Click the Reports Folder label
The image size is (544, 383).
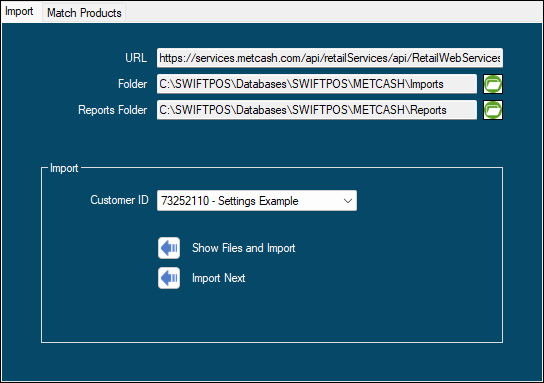click(x=112, y=110)
